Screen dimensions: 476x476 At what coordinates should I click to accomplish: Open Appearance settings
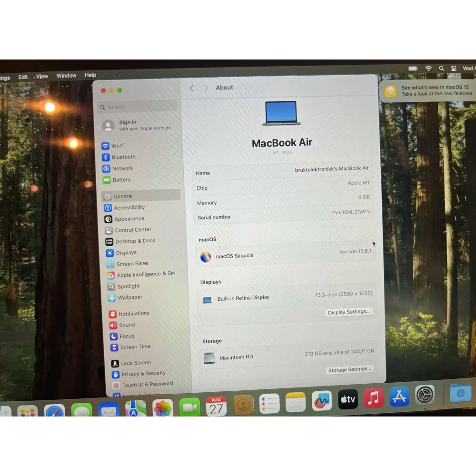pos(124,219)
